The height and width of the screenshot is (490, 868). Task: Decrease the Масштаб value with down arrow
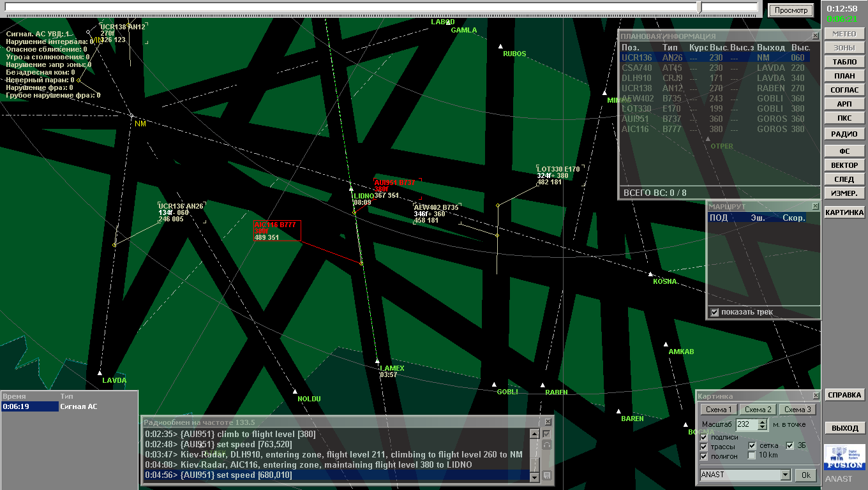pyautogui.click(x=762, y=427)
